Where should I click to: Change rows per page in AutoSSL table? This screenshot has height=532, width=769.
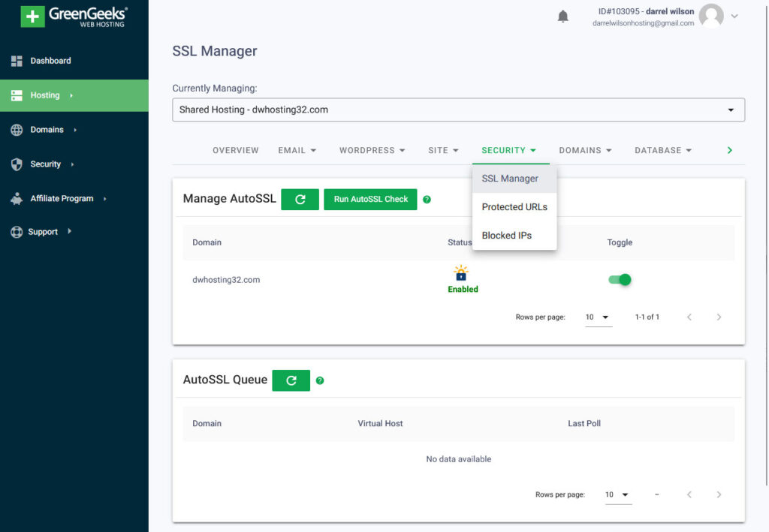599,317
